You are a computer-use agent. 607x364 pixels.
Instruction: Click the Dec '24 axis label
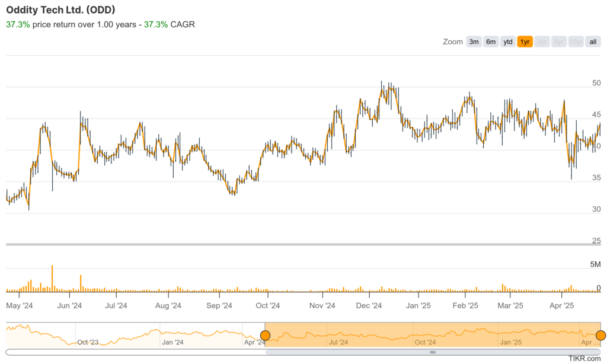pyautogui.click(x=369, y=305)
